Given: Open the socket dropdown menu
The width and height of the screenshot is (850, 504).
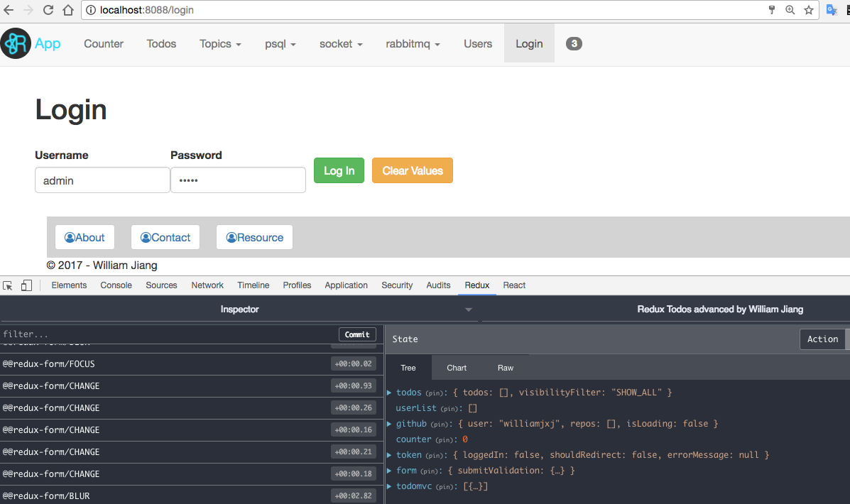Looking at the screenshot, I should point(341,44).
